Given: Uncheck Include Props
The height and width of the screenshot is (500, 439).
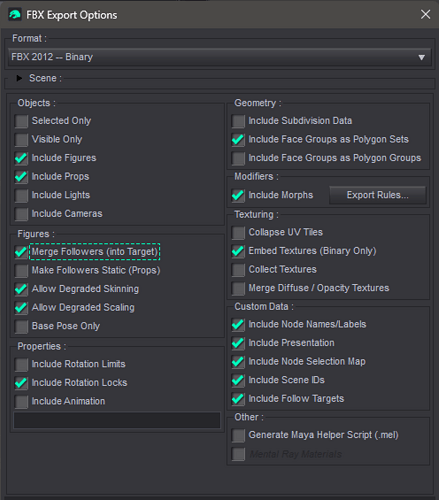Looking at the screenshot, I should point(21,177).
